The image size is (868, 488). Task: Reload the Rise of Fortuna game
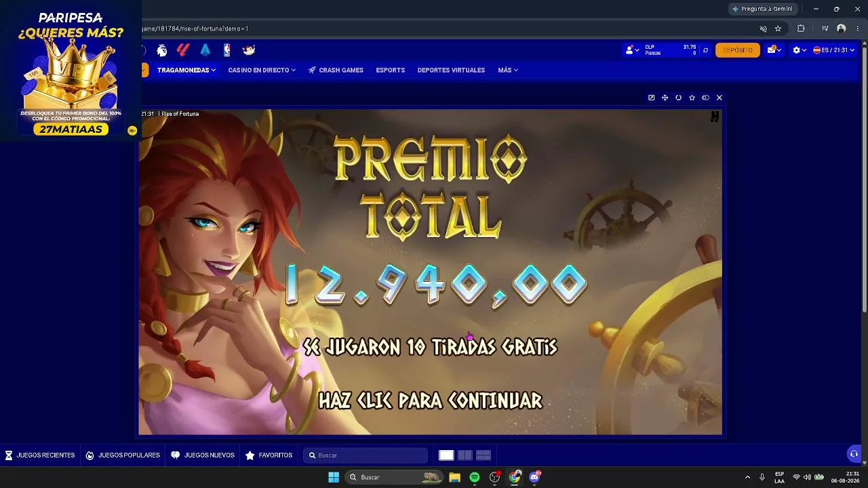tap(678, 98)
